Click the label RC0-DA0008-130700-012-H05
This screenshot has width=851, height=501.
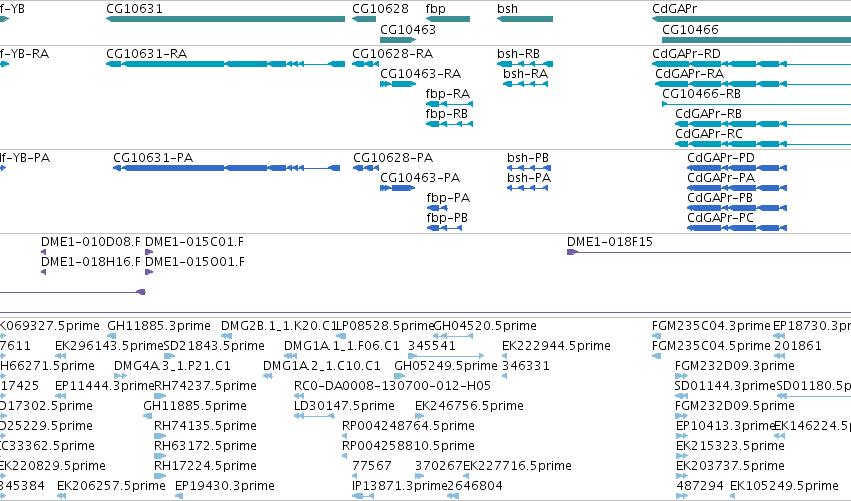392,386
